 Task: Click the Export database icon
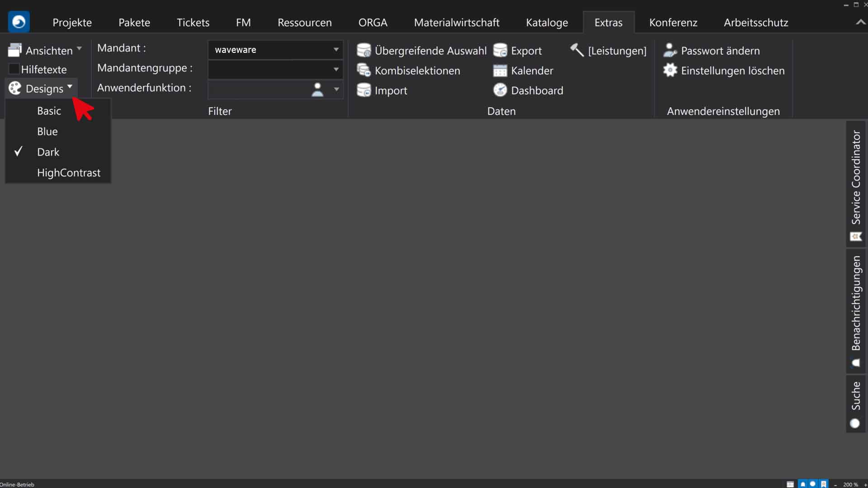click(x=500, y=50)
